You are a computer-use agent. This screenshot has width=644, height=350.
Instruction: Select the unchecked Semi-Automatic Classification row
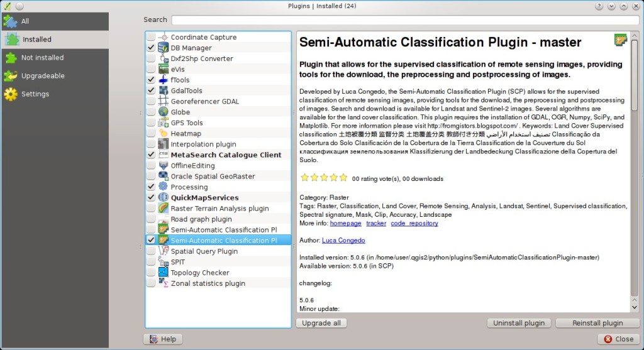(x=218, y=229)
